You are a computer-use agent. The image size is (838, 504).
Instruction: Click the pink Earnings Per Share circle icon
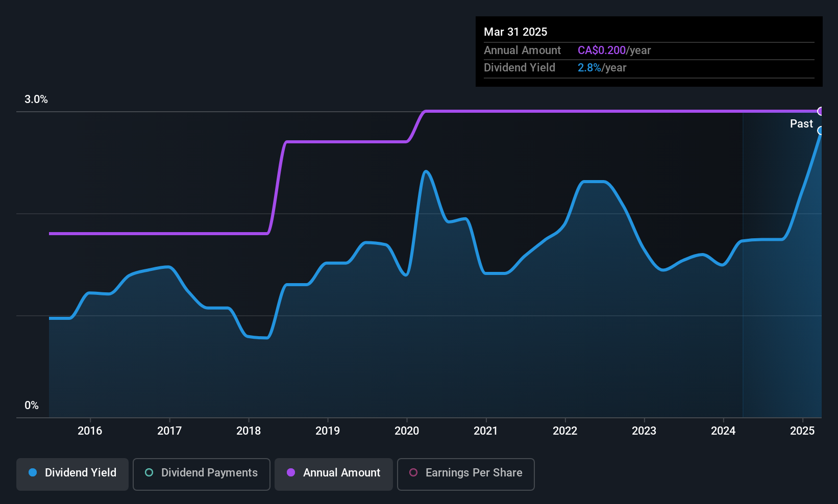click(x=413, y=473)
